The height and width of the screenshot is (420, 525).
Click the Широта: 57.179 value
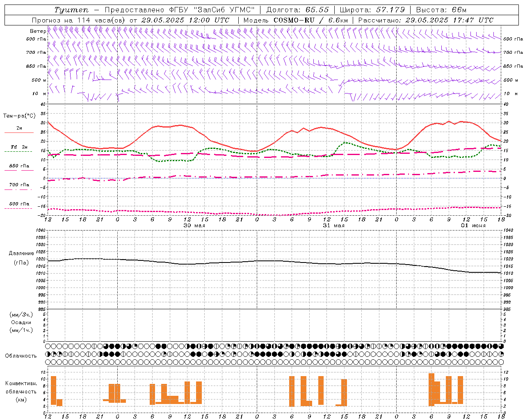[372, 10]
